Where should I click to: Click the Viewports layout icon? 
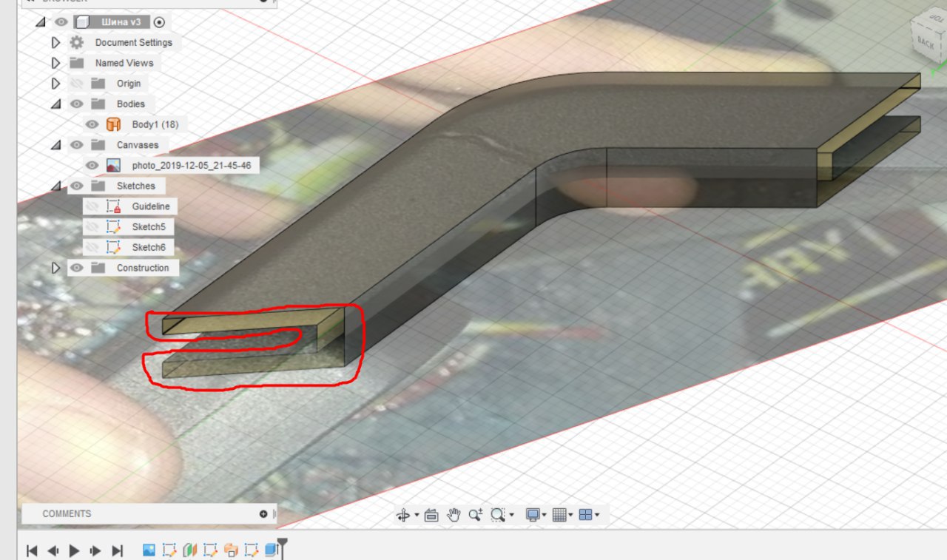click(x=586, y=515)
